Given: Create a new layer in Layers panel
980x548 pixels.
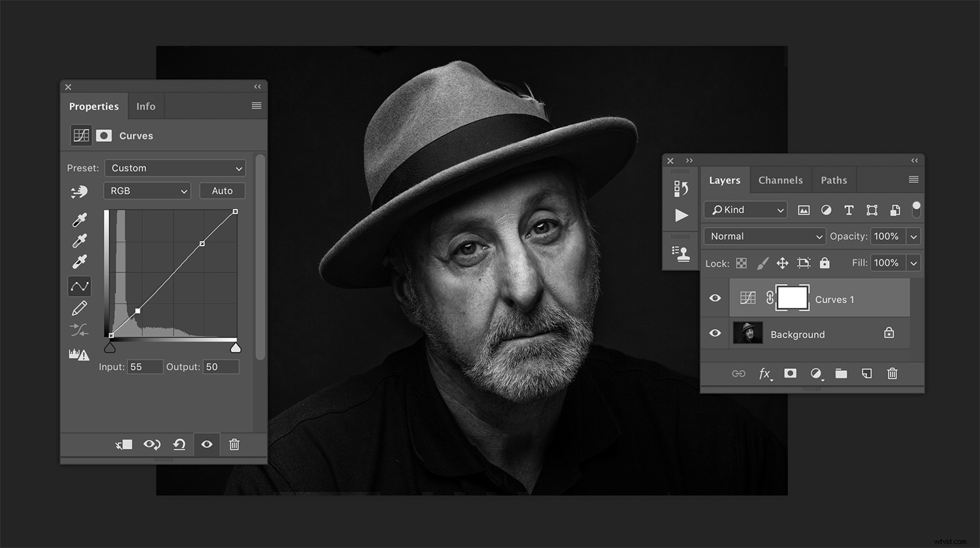Looking at the screenshot, I should point(867,374).
